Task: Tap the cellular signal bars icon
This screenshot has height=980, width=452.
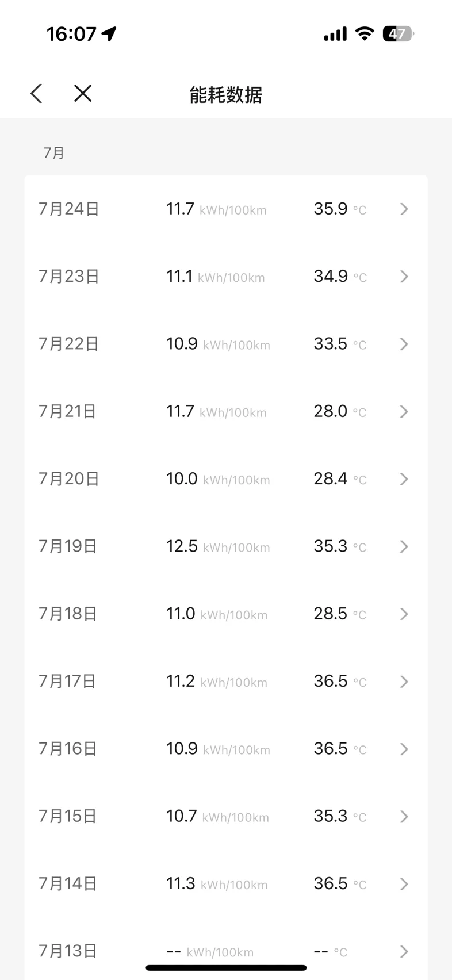Action: [335, 35]
